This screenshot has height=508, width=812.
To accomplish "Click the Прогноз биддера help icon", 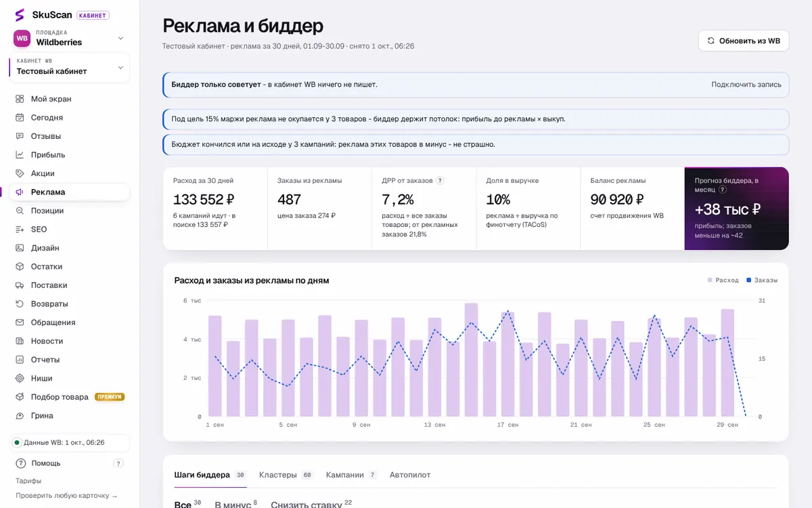I will click(x=723, y=190).
